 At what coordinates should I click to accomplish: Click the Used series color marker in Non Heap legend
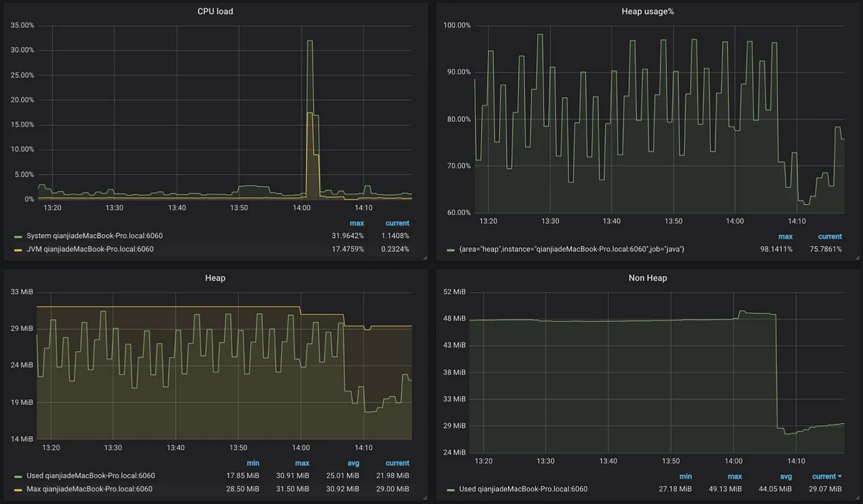point(451,489)
